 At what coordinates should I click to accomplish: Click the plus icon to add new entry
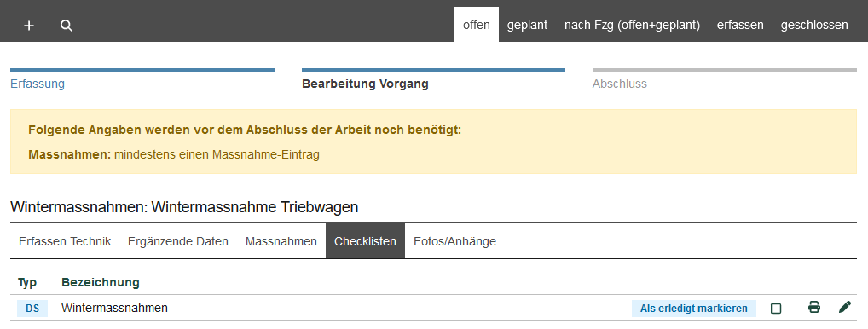29,26
